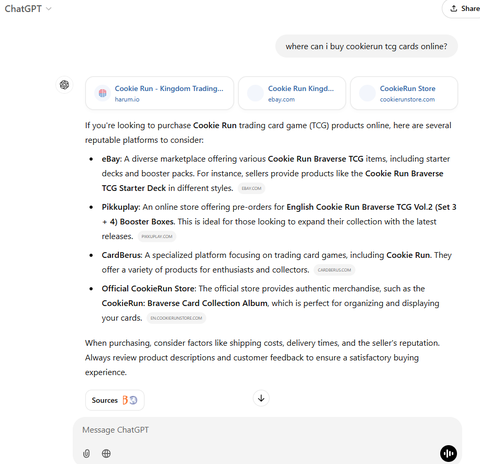Viewport: 480px width, 464px height.
Task: Click the PIKKUPLAY.COM citation chip
Action: coord(157,236)
